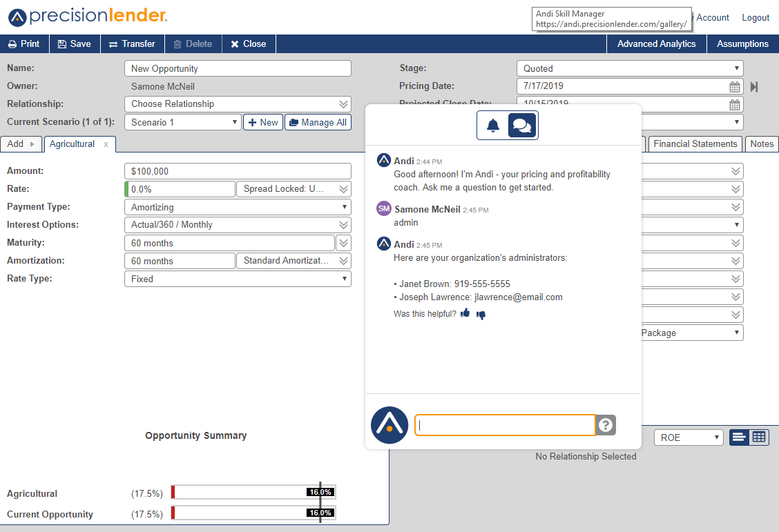Click the Andi Skill Manager tooltip

coord(612,19)
